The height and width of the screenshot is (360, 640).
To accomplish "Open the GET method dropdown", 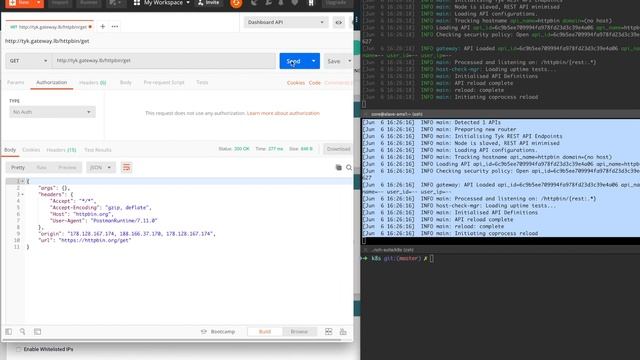I will 28,61.
